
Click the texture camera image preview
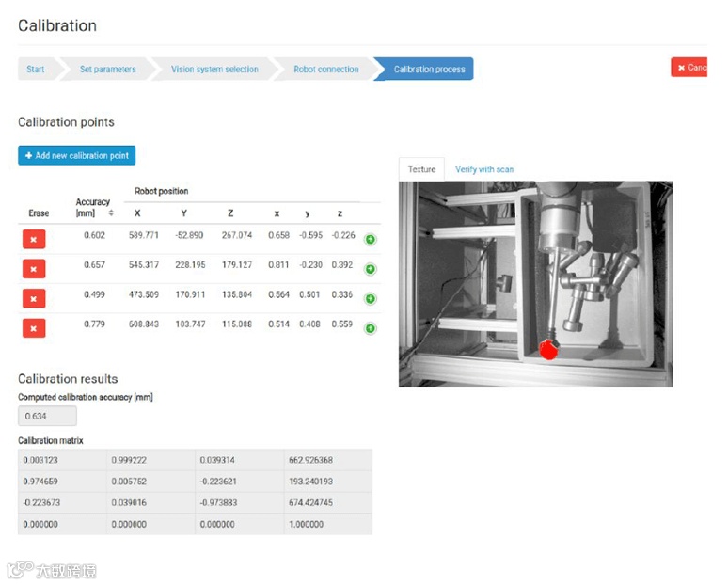[x=535, y=284]
